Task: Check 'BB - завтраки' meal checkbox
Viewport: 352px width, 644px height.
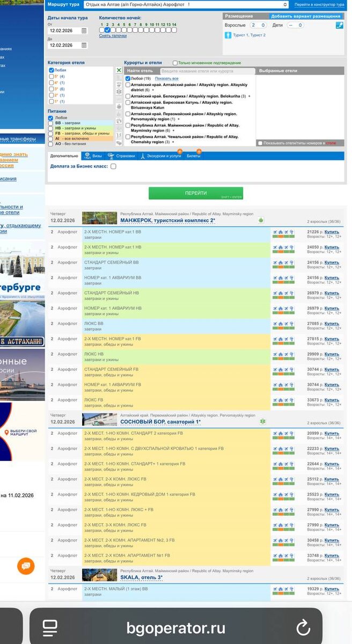Action: (x=50, y=123)
